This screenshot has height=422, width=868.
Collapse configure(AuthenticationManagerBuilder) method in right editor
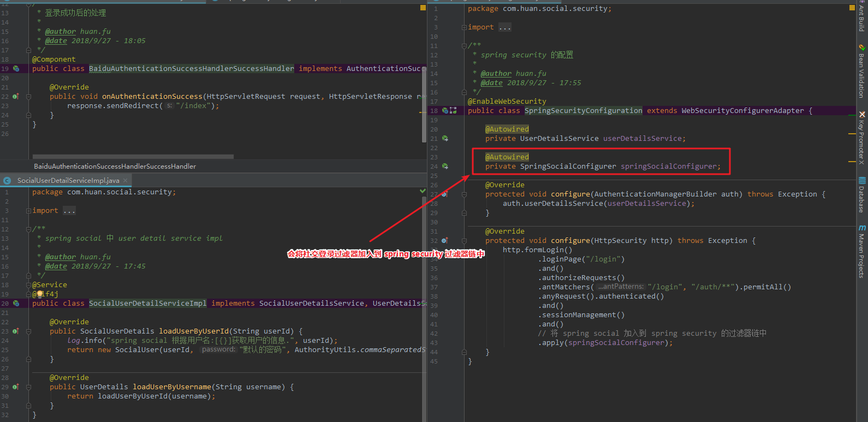point(464,194)
